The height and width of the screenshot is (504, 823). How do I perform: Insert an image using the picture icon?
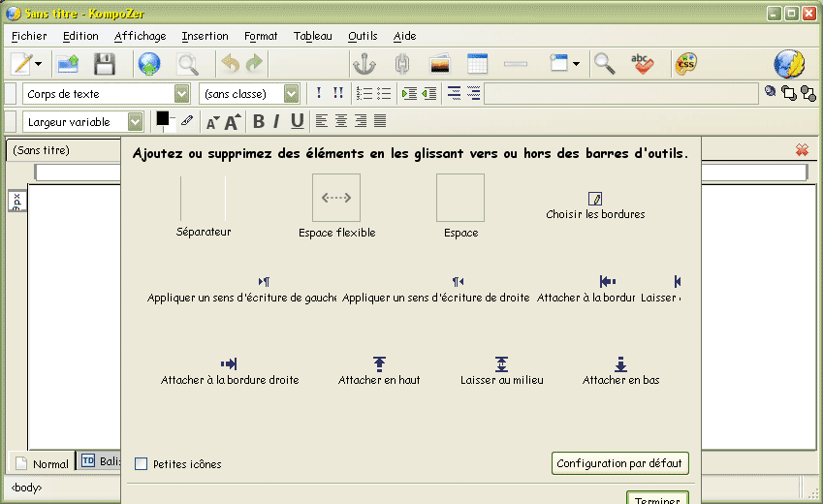[440, 65]
